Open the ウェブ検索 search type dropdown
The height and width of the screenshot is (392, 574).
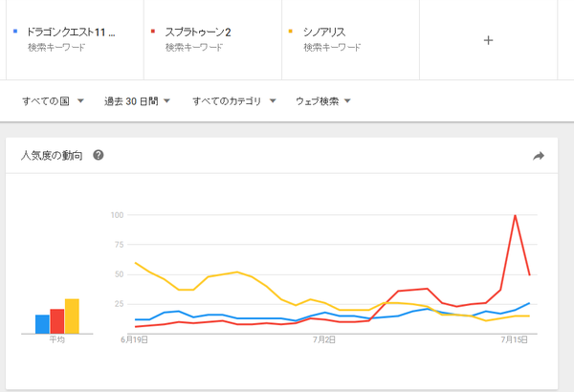(323, 101)
